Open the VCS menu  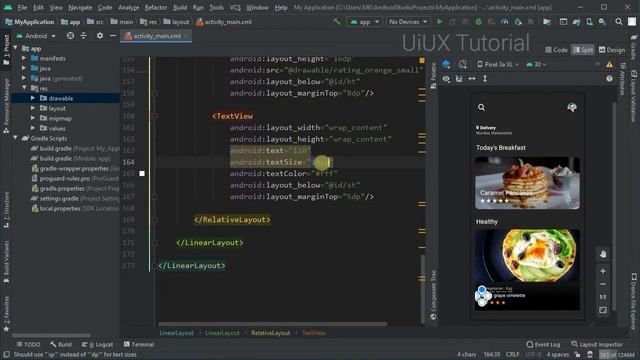point(235,7)
